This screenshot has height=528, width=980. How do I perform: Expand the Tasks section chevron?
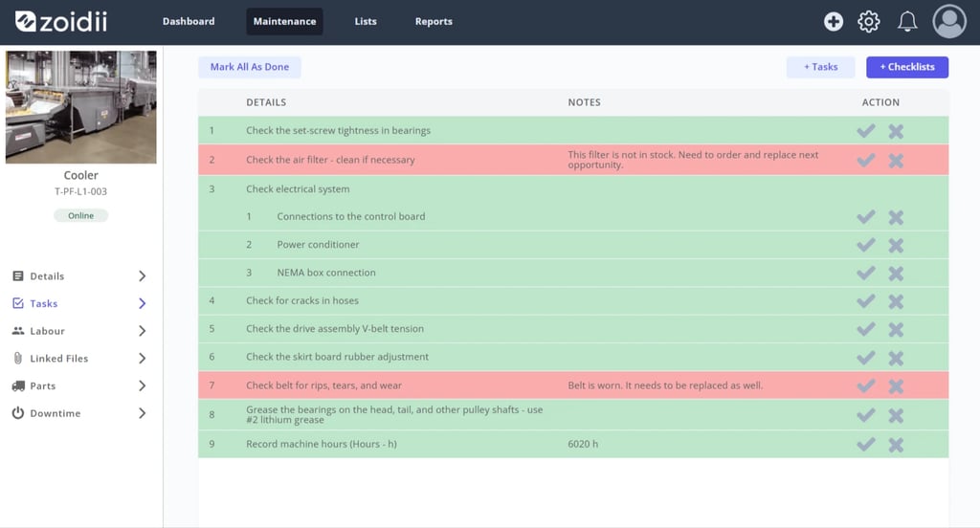coord(142,303)
